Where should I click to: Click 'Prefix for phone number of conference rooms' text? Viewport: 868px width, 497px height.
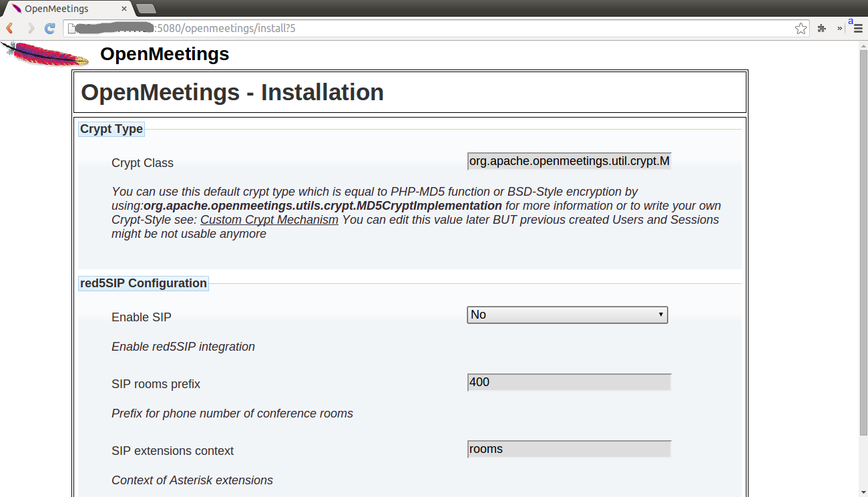click(232, 413)
